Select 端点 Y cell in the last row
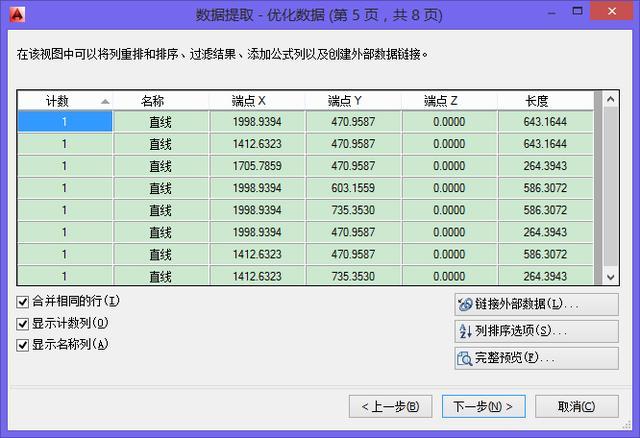The height and width of the screenshot is (438, 640). pos(353,276)
